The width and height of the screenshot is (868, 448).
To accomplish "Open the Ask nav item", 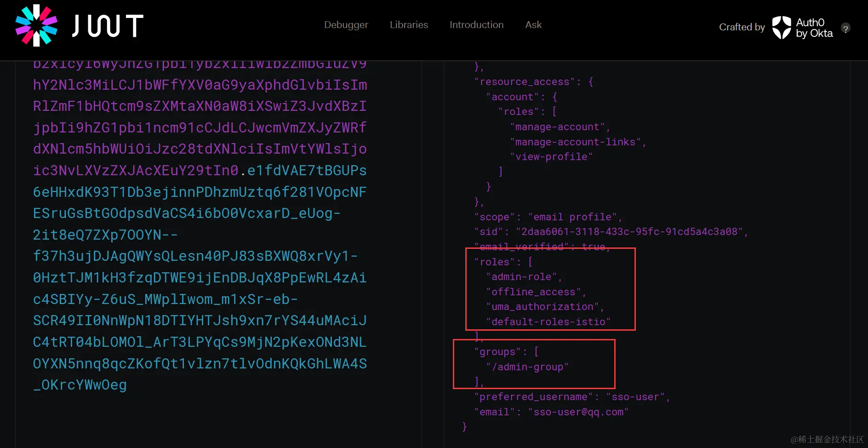I will click(533, 25).
